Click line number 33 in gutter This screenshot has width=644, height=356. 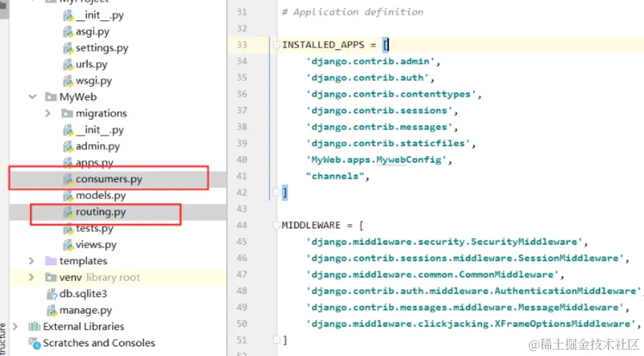242,44
